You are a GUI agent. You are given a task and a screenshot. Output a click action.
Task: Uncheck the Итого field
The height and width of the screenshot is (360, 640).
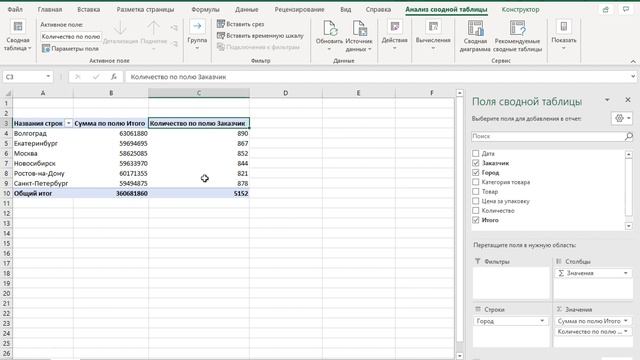coord(476,220)
